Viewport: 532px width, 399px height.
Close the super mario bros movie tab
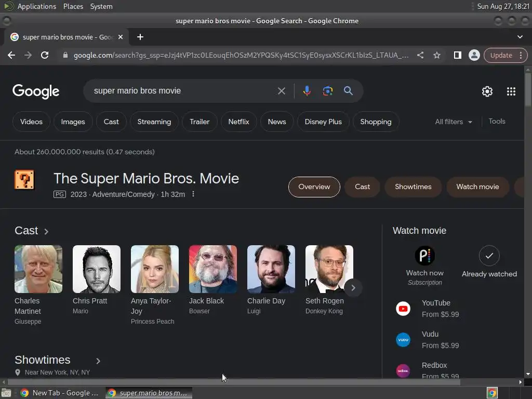point(121,37)
